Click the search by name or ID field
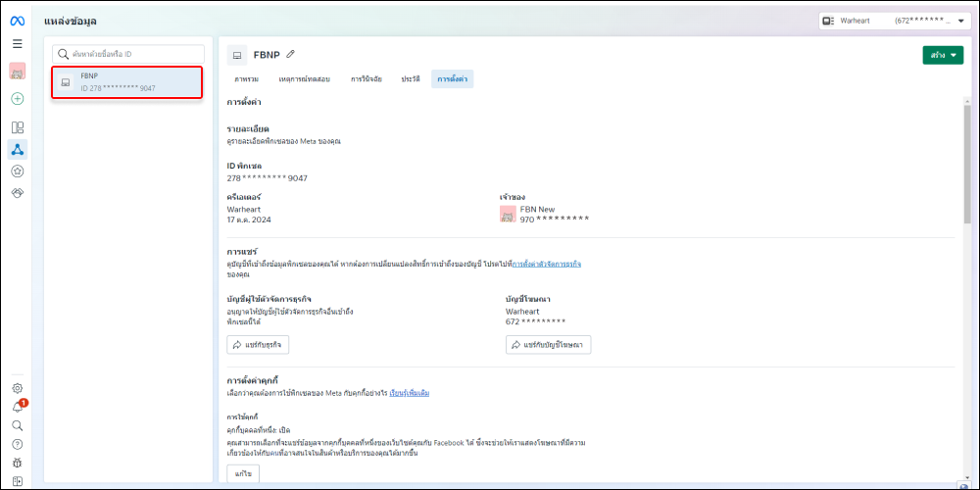The width and height of the screenshot is (980, 490). (128, 54)
